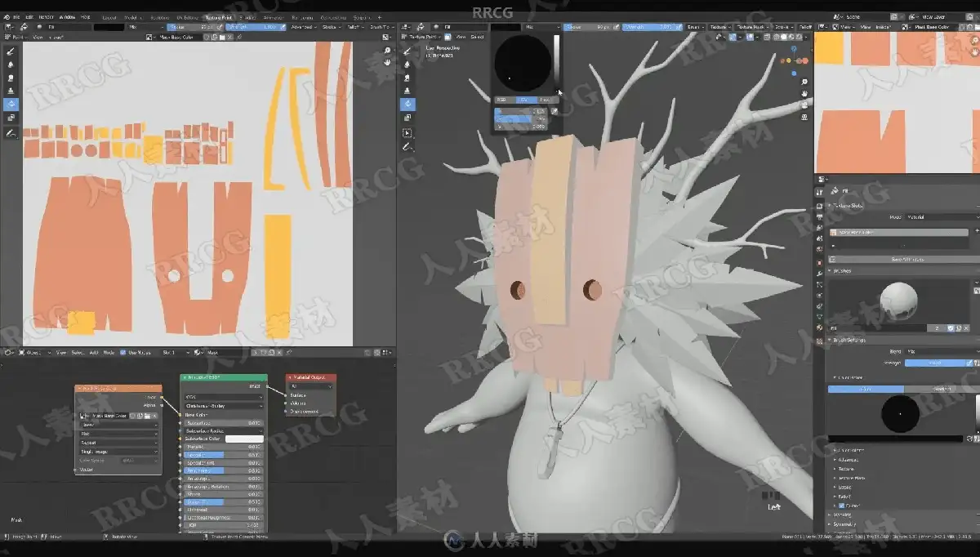Open the Add menu in node editor
Viewport: 980px width, 557px height.
[94, 352]
